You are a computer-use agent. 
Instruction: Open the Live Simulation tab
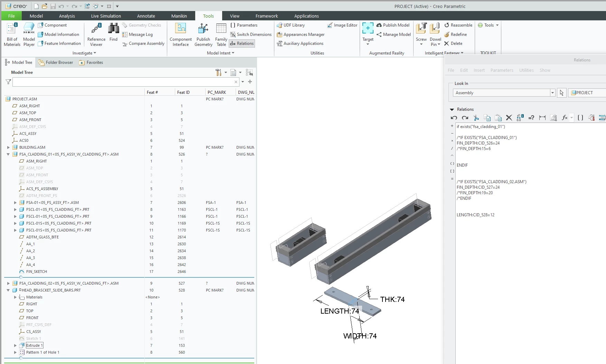pyautogui.click(x=106, y=16)
